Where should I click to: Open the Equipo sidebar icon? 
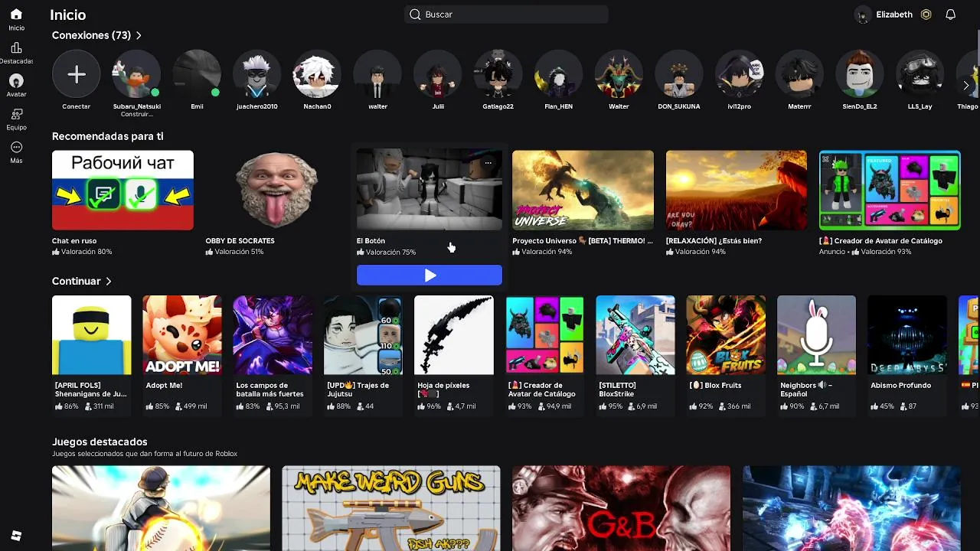(16, 114)
